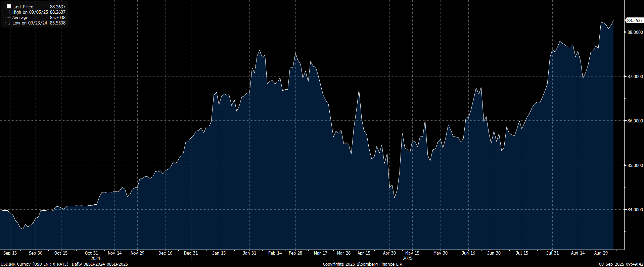Click the Apr 30 date on the x-axis
Screen dimensions: 644x267
(x=389, y=253)
